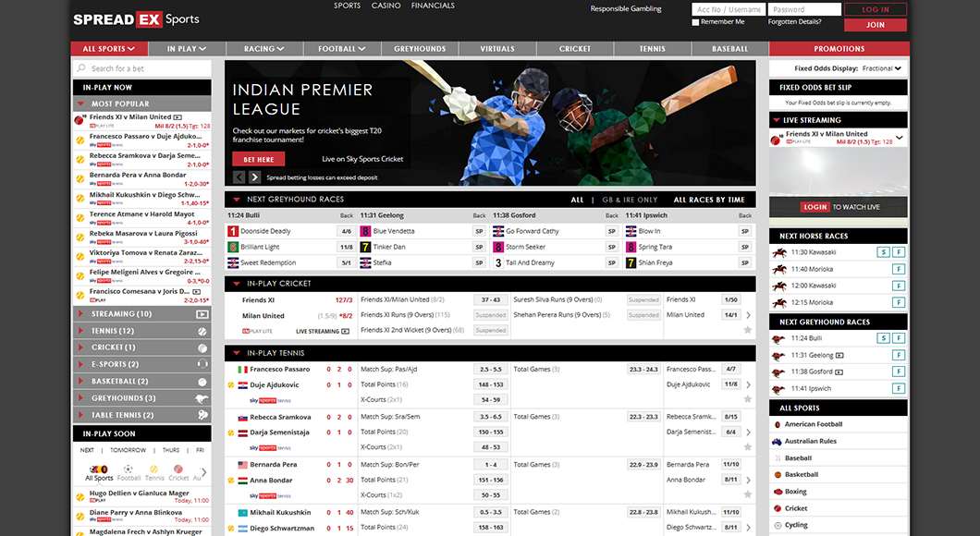This screenshot has width=980, height=536.
Task: Click the live streaming icon next to Friends XI
Action: [178, 117]
